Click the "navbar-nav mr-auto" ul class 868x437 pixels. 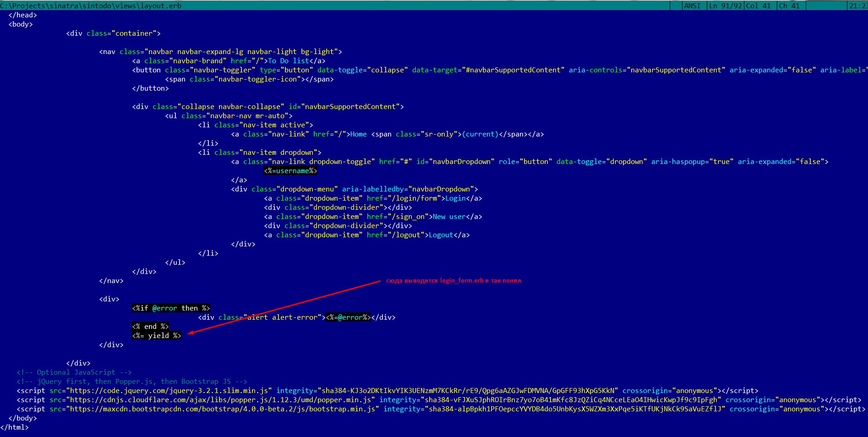click(x=247, y=116)
